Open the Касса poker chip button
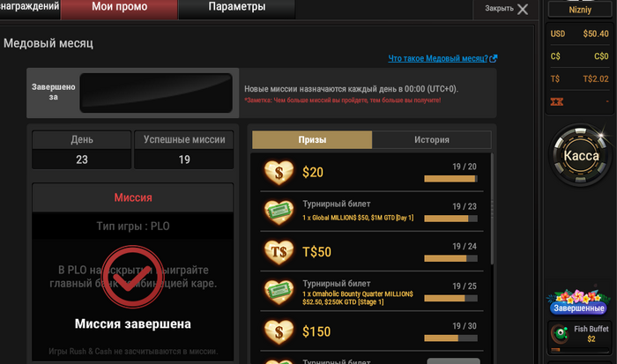The height and width of the screenshot is (364, 617). (x=581, y=156)
